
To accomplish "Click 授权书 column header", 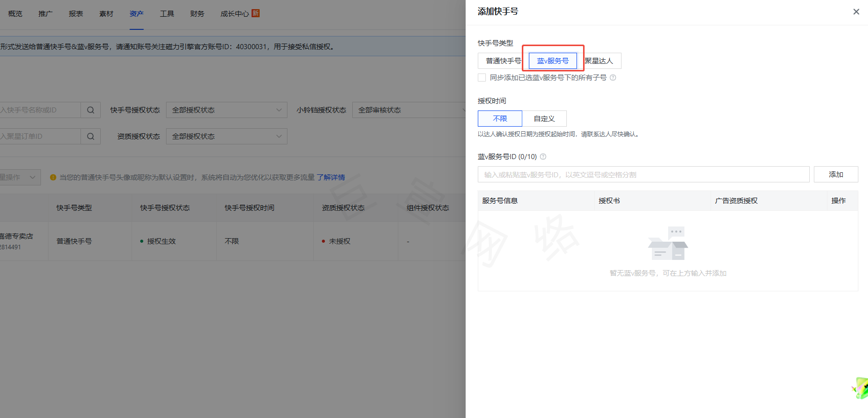I will click(609, 201).
